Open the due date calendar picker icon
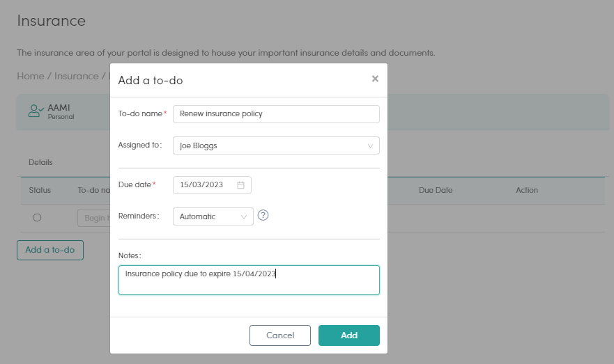The height and width of the screenshot is (364, 614). tap(240, 185)
